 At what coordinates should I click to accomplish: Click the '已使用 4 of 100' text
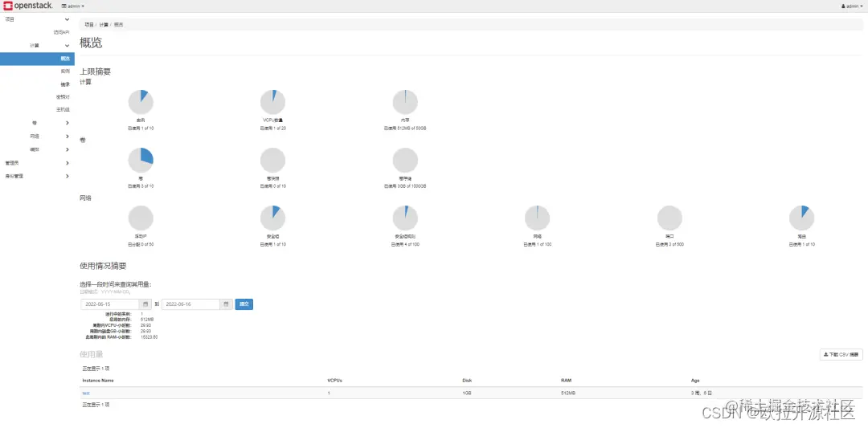pyautogui.click(x=405, y=244)
